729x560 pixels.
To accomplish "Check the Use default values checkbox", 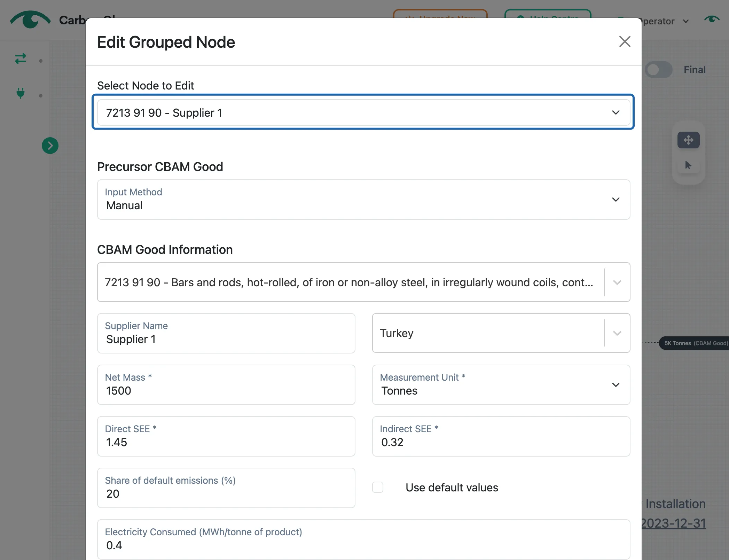I will (378, 487).
